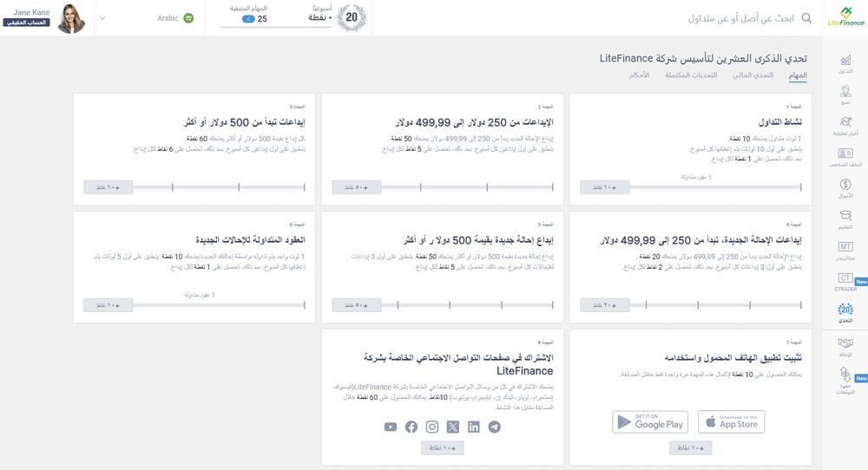Click the blue arrow pill next to 25
Screen dimensions: 868x470
[x=248, y=19]
